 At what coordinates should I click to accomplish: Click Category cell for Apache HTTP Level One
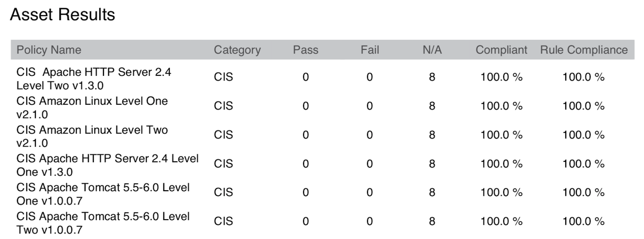224,164
